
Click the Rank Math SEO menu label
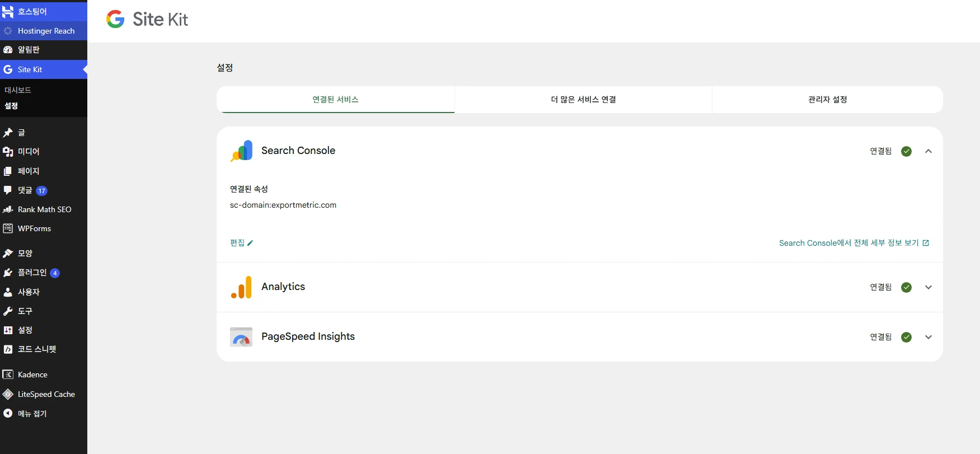click(x=45, y=209)
